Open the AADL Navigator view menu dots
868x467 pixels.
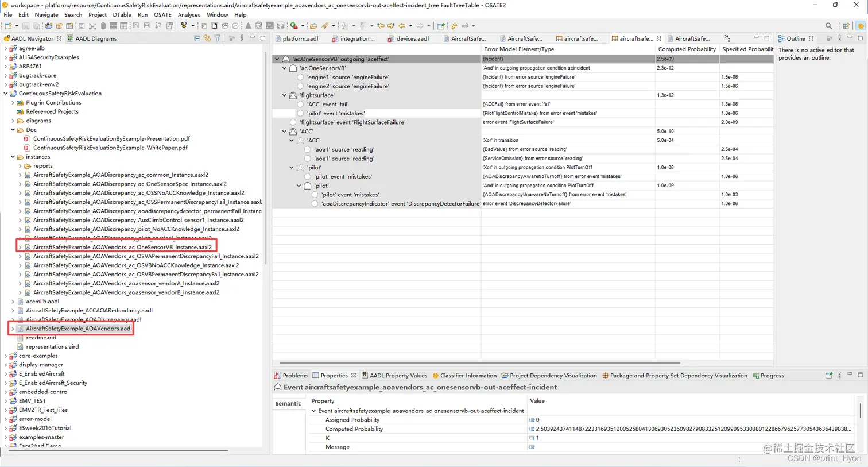[x=242, y=38]
